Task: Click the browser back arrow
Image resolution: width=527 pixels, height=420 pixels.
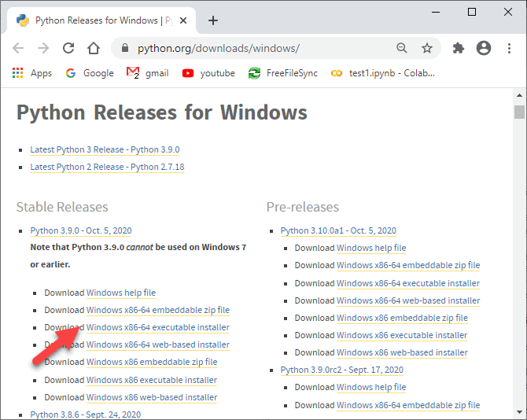Action: click(18, 49)
